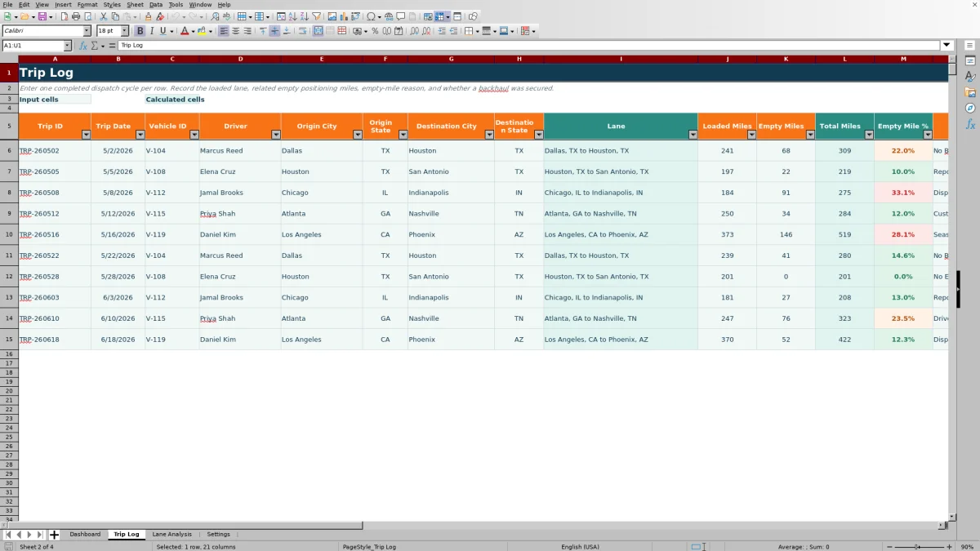
Task: Toggle Center Horizontally alignment
Action: (235, 31)
